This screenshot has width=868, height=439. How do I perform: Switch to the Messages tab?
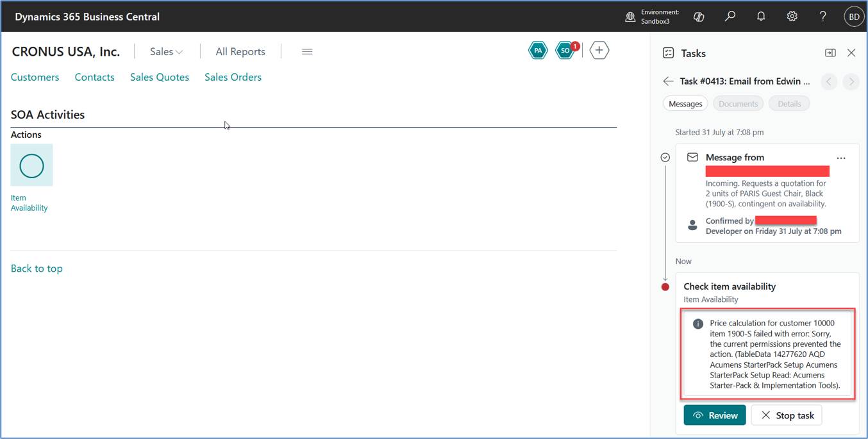point(685,104)
